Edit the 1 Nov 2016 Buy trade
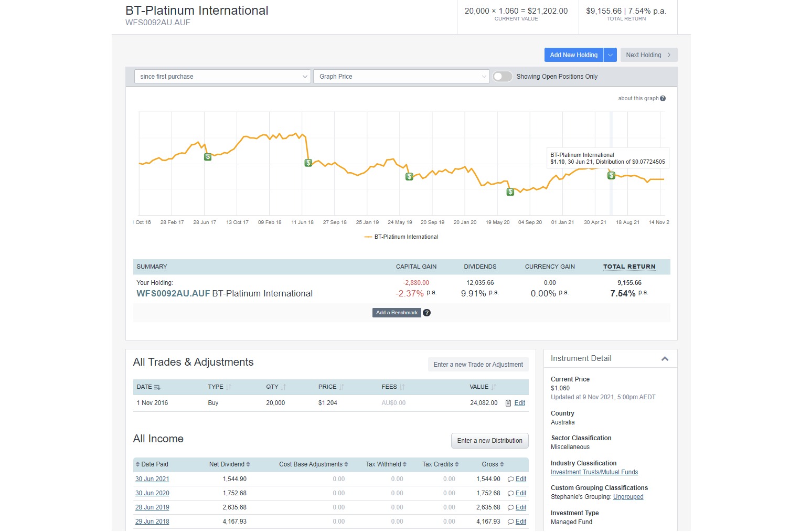811x532 pixels. click(520, 403)
